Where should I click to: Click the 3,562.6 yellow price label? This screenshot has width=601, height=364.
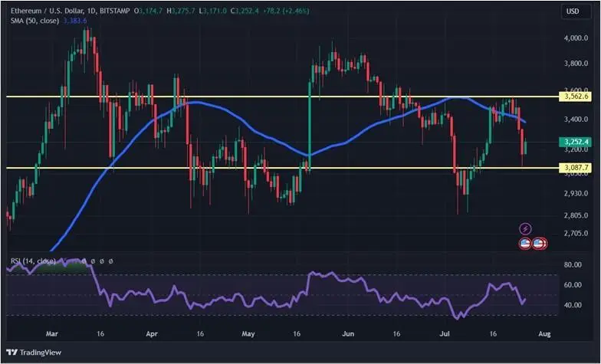(x=576, y=97)
